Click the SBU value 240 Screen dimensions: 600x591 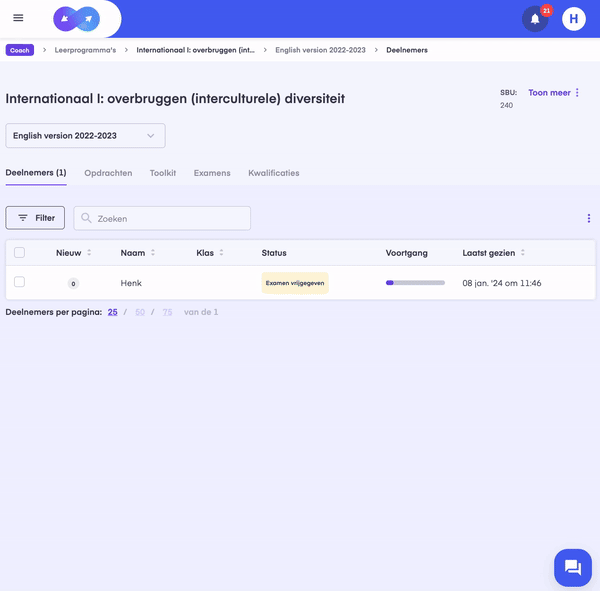tap(506, 105)
